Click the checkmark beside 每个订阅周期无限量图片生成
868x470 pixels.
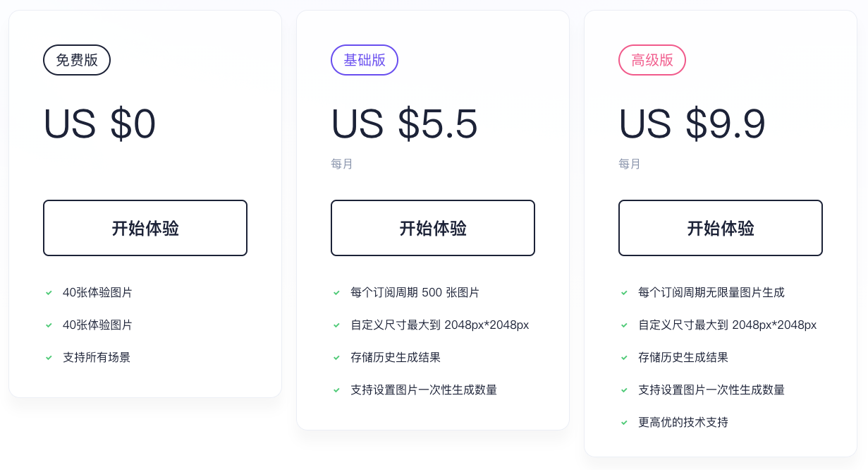coord(624,293)
